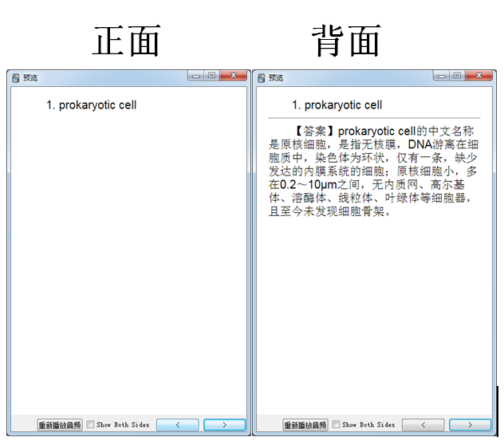Close the right preview window
This screenshot has width=504, height=441.
click(x=479, y=76)
